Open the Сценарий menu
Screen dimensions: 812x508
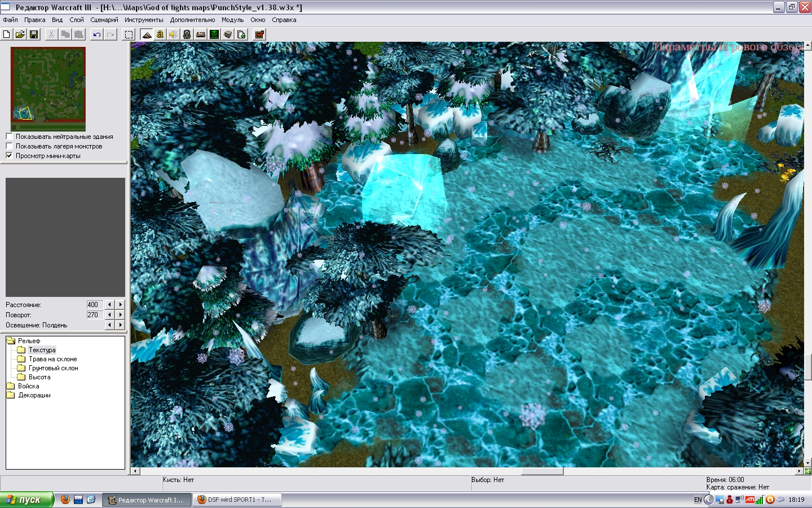[x=104, y=20]
